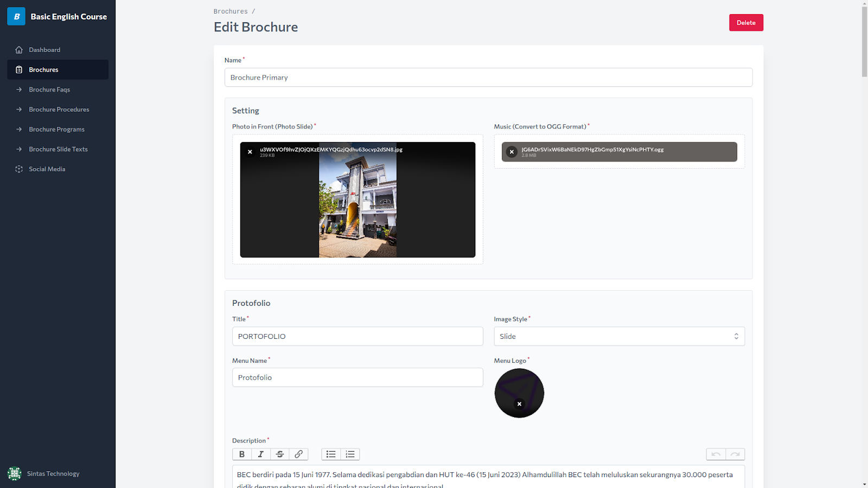Click the Sintas Technology avatar icon
The width and height of the screenshot is (868, 488).
tap(15, 473)
